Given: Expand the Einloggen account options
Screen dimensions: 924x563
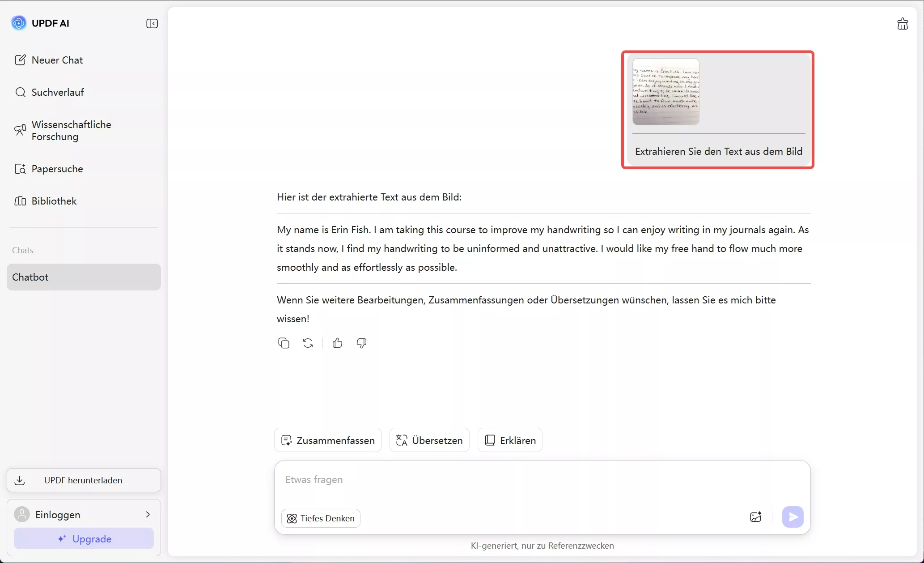Looking at the screenshot, I should point(148,515).
